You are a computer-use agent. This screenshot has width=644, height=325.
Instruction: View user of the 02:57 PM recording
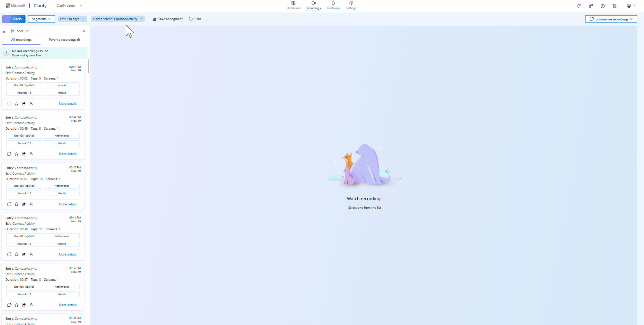click(31, 103)
